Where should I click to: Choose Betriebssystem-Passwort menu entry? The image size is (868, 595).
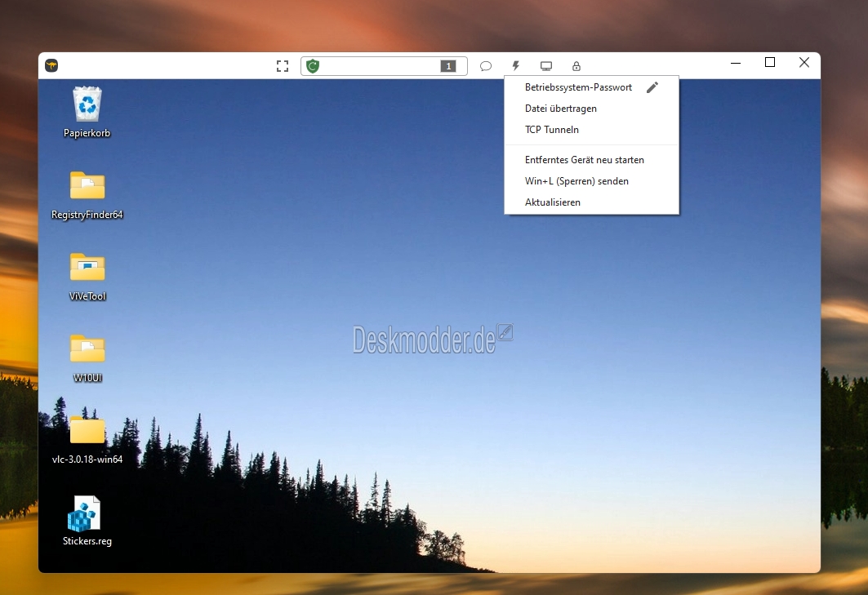(x=578, y=87)
